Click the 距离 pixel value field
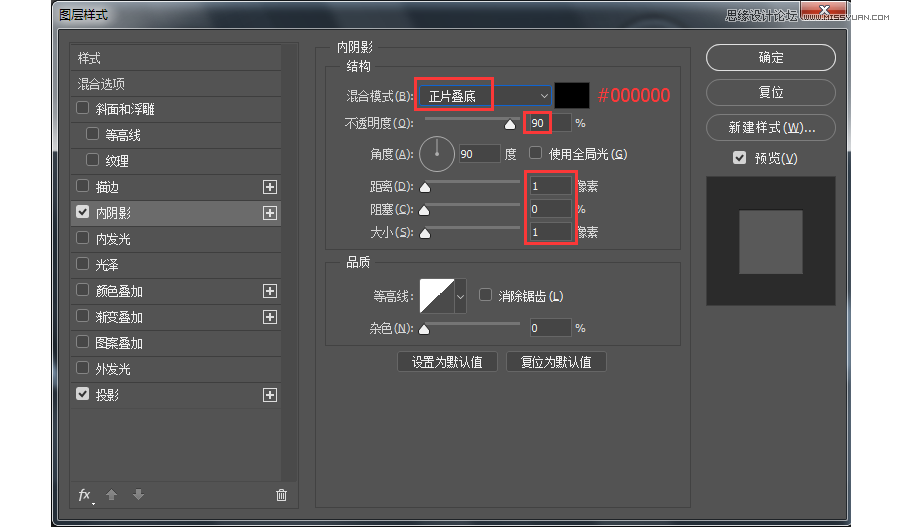This screenshot has height=527, width=900. pos(550,186)
